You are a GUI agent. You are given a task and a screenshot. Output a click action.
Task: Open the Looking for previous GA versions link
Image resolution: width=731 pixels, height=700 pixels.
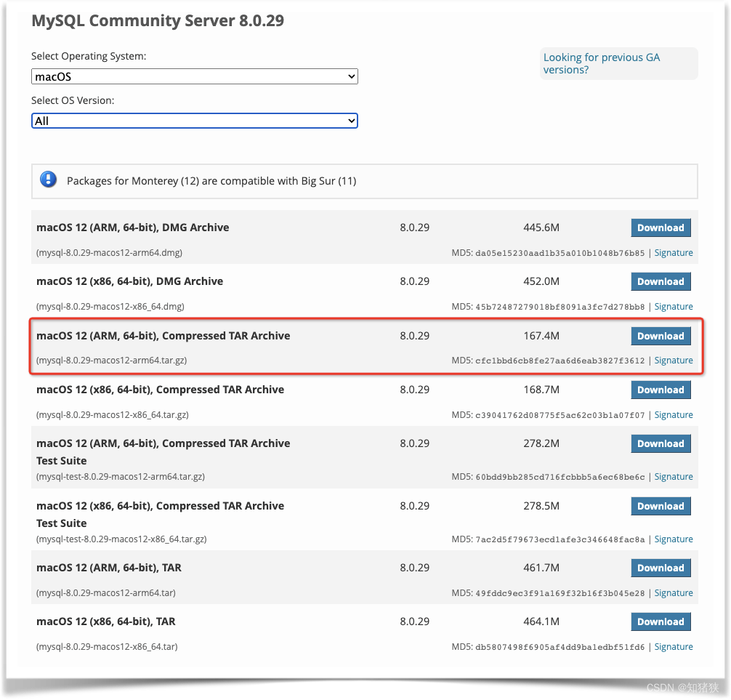point(602,63)
